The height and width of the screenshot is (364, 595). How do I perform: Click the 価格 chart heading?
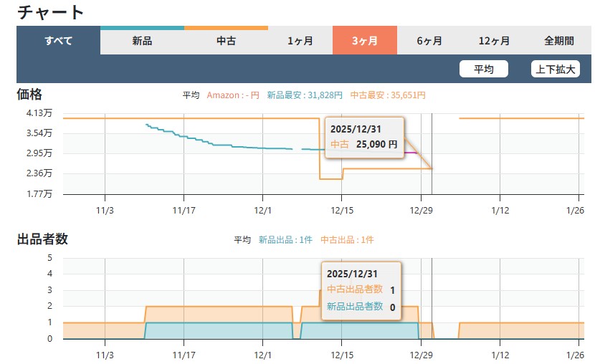coord(29,95)
